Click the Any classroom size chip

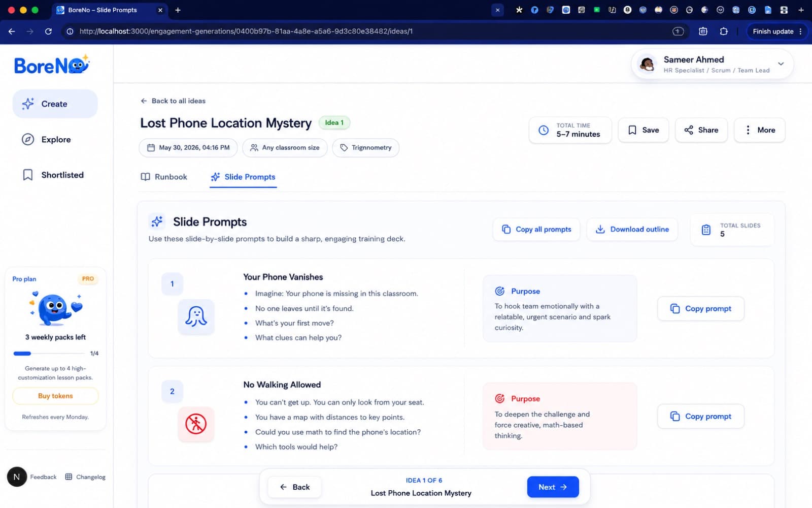(x=285, y=148)
